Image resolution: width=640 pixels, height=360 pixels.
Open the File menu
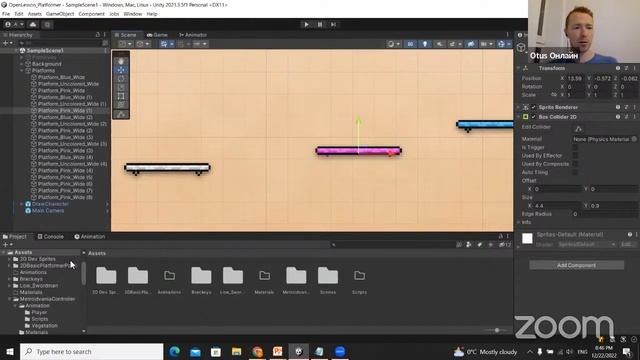(x=6, y=13)
